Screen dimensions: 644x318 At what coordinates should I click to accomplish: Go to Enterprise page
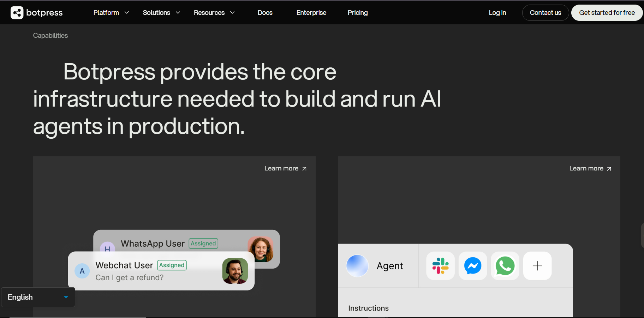click(311, 13)
